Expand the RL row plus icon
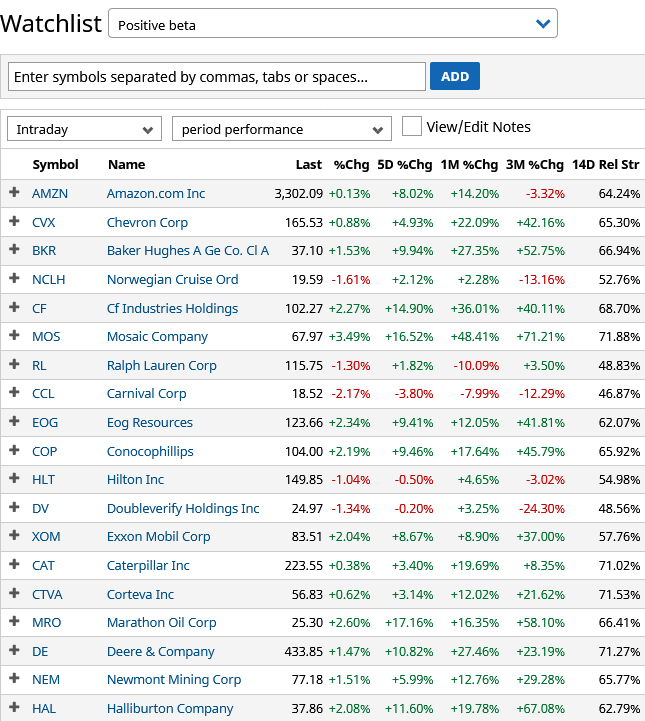The height and width of the screenshot is (721, 645). pos(14,364)
